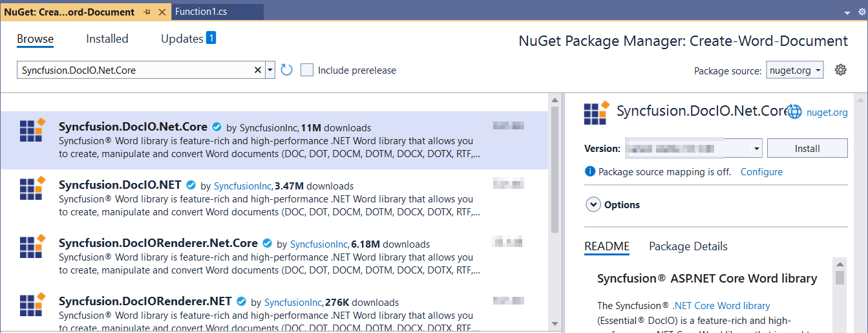This screenshot has height=333, width=868.
Task: Click the Configure link
Action: (761, 172)
